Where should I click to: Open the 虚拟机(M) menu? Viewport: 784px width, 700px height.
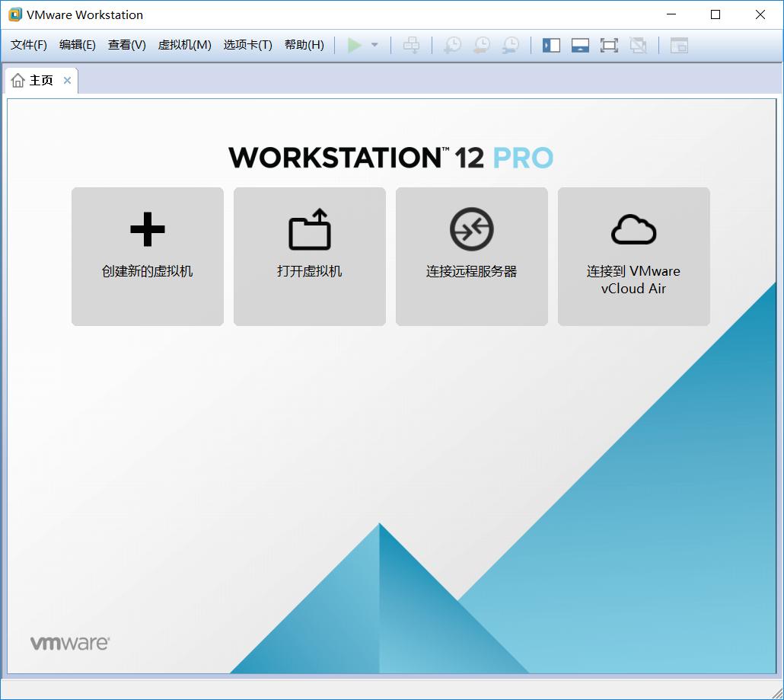[x=184, y=45]
